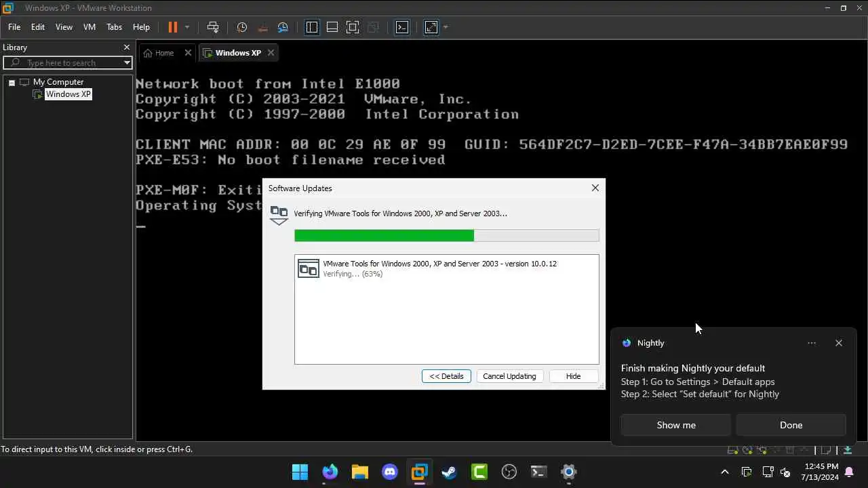Click Done in the Nightly notification

791,425
